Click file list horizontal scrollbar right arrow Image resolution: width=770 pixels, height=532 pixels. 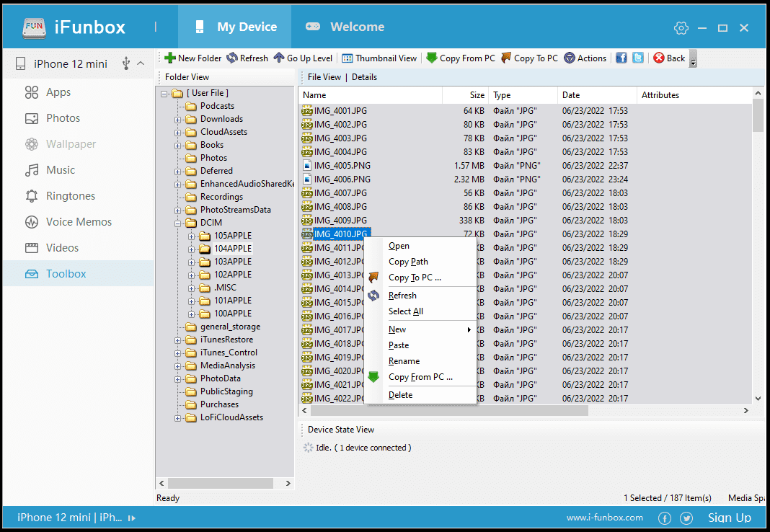(746, 411)
